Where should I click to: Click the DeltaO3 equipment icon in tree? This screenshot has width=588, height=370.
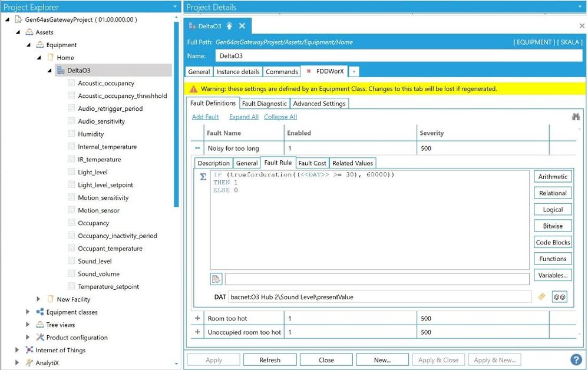[x=60, y=70]
